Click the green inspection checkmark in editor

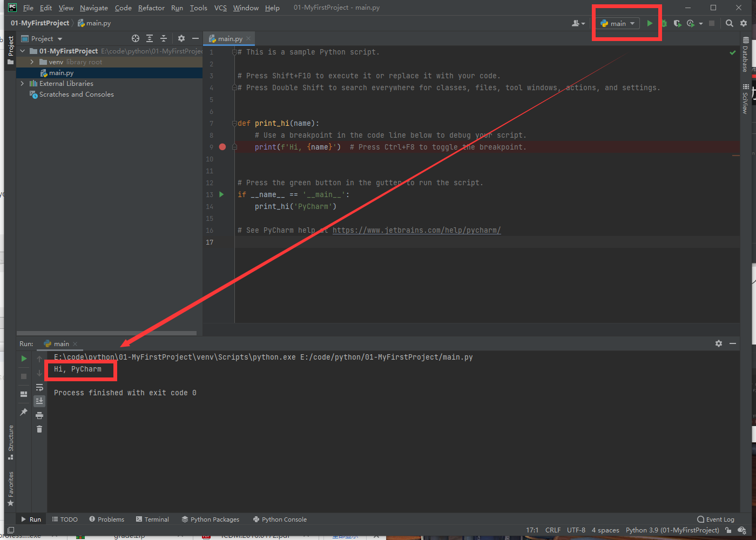[x=733, y=52]
